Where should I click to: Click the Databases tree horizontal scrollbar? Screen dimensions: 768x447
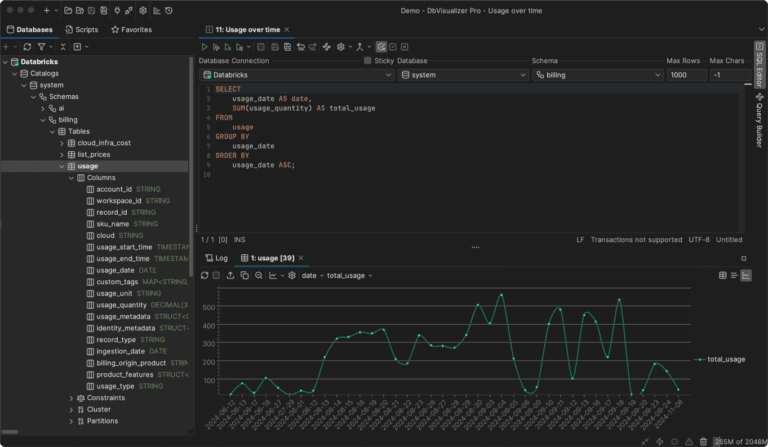pyautogui.click(x=10, y=432)
